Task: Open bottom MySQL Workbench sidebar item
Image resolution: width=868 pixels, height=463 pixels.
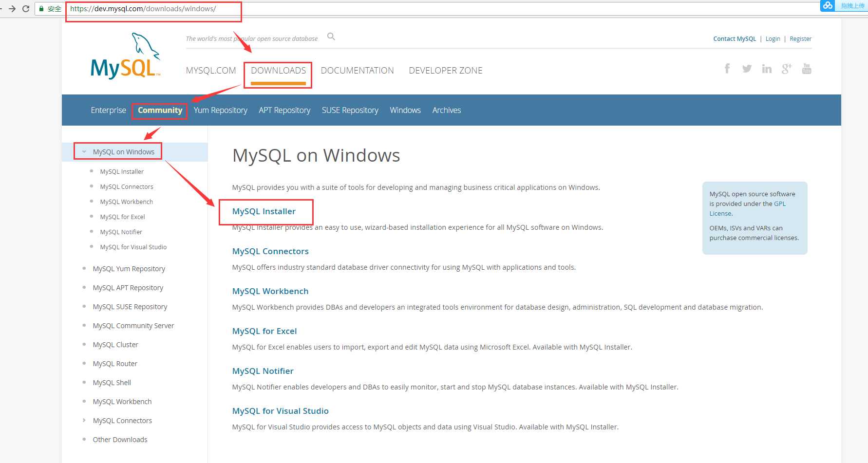Action: click(x=122, y=402)
